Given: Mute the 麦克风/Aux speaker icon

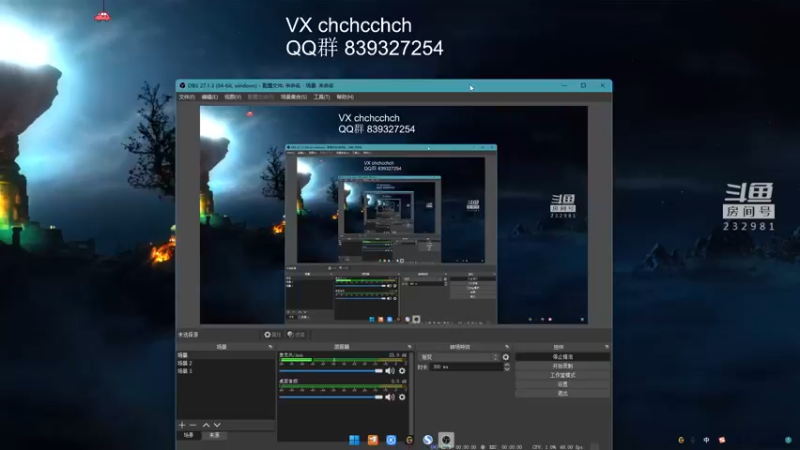Looking at the screenshot, I should (x=390, y=371).
